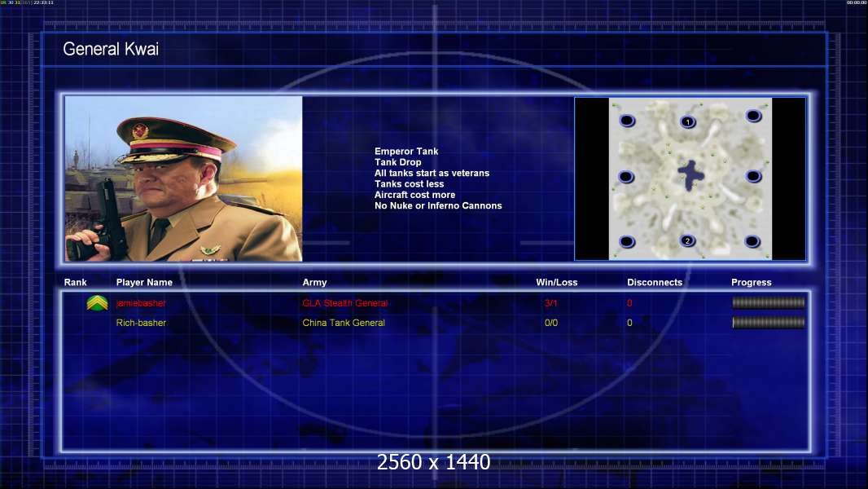868x489 pixels.
Task: Click the "Disconnects" column header
Action: [655, 283]
